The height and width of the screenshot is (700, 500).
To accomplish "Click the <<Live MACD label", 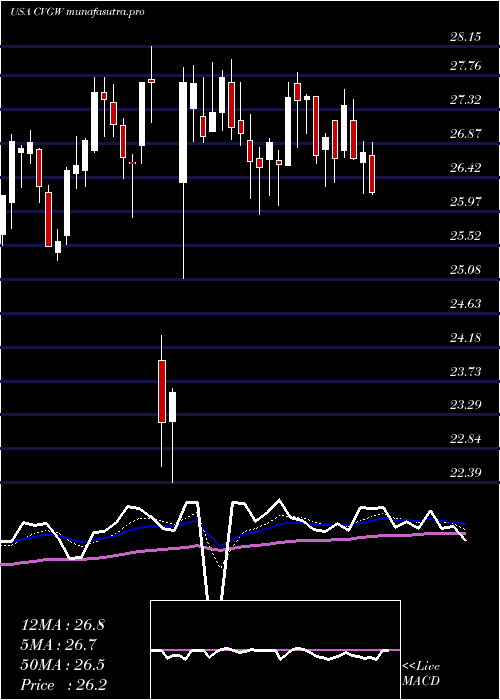I will pyautogui.click(x=421, y=674).
